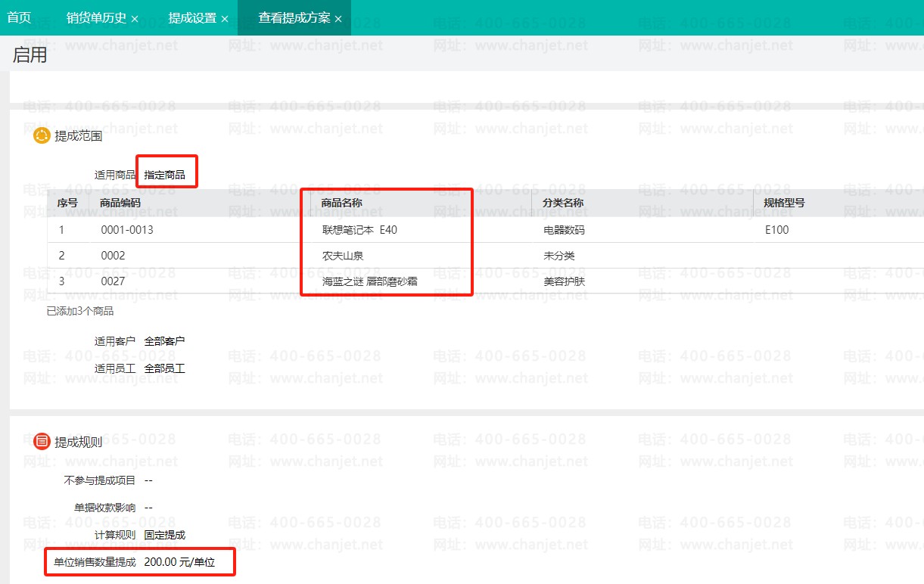The height and width of the screenshot is (584, 924).
Task: Select product code 0027
Action: pyautogui.click(x=113, y=281)
